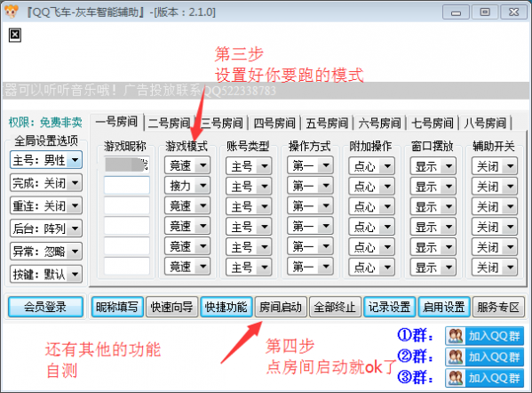Open the 完成: 关闭 dropdown
This screenshot has height=393, width=532.
point(46,183)
